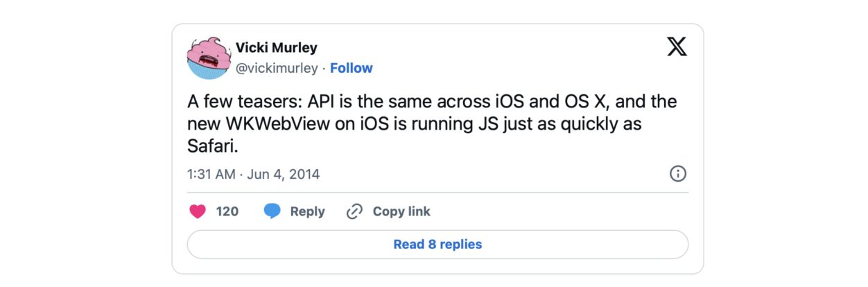Follow Vicki Murley
The width and height of the screenshot is (868, 287).
point(351,68)
